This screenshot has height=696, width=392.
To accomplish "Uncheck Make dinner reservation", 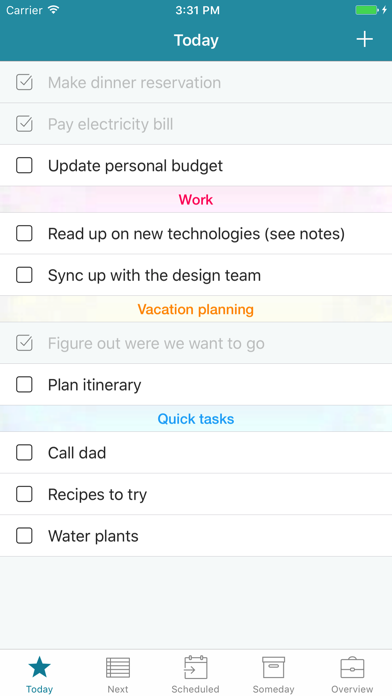I will (24, 82).
